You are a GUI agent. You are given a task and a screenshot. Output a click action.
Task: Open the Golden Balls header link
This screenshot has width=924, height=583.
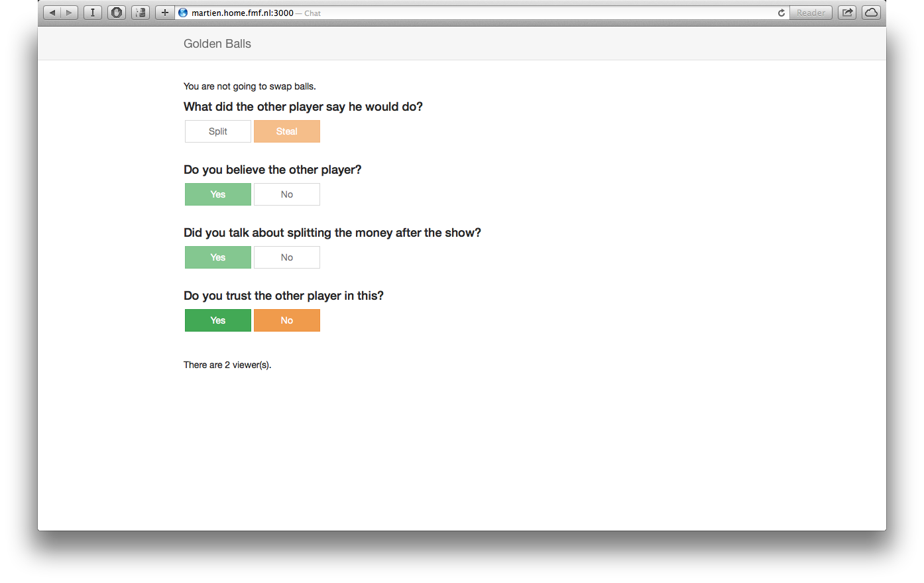tap(217, 44)
